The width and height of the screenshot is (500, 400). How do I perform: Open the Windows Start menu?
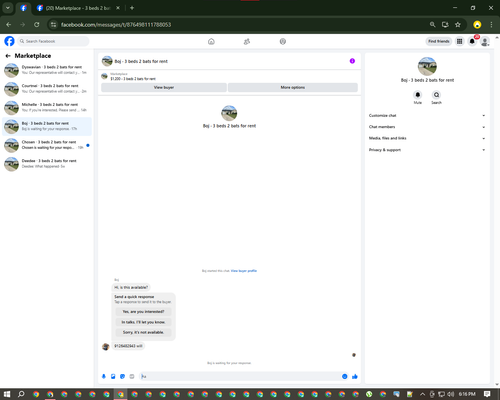click(x=7, y=394)
